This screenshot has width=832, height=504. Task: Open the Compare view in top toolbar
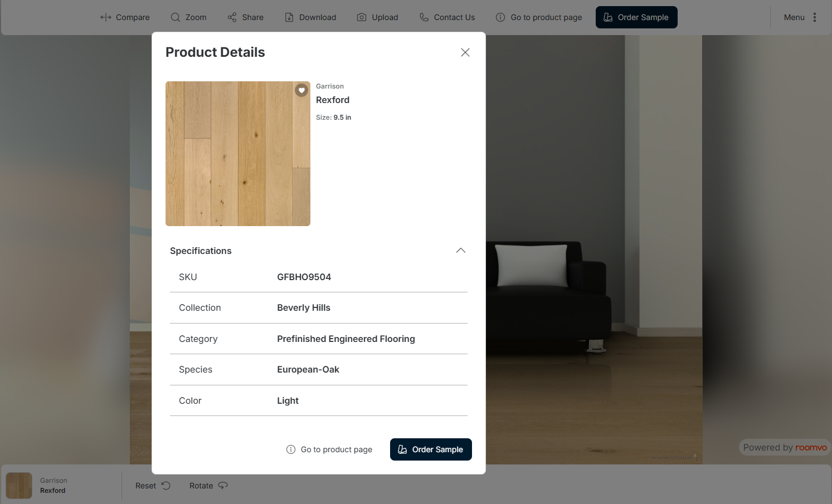[125, 17]
